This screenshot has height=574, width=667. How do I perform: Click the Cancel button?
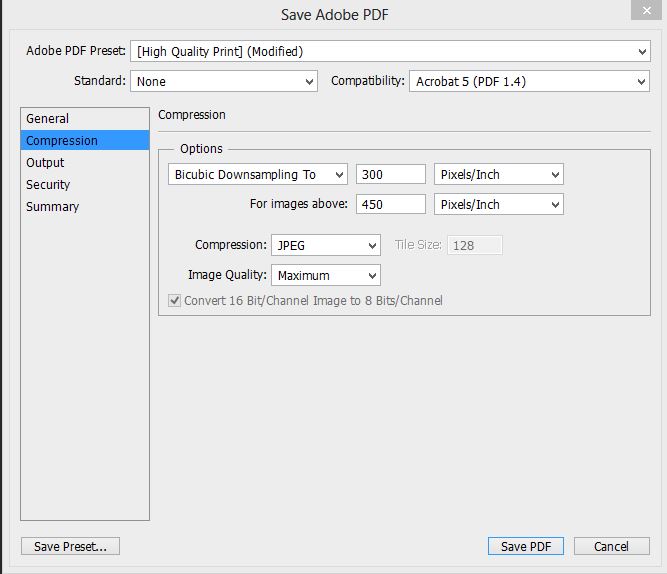click(612, 546)
